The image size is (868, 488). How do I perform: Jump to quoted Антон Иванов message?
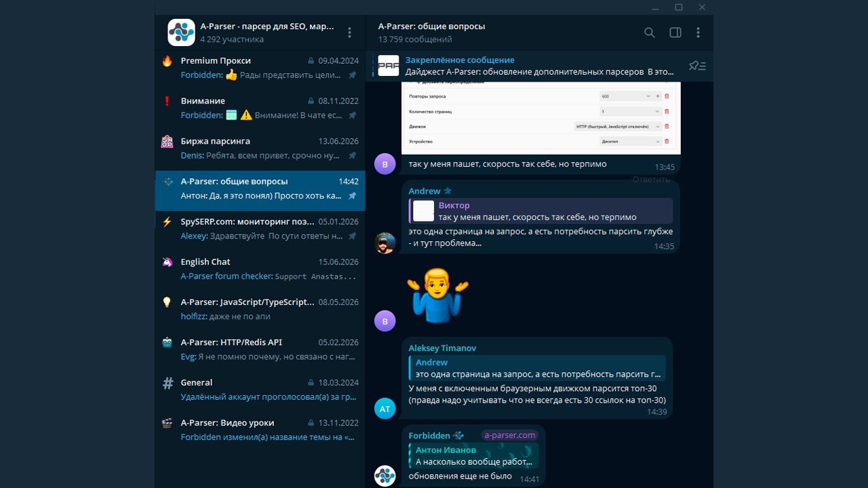coord(473,455)
